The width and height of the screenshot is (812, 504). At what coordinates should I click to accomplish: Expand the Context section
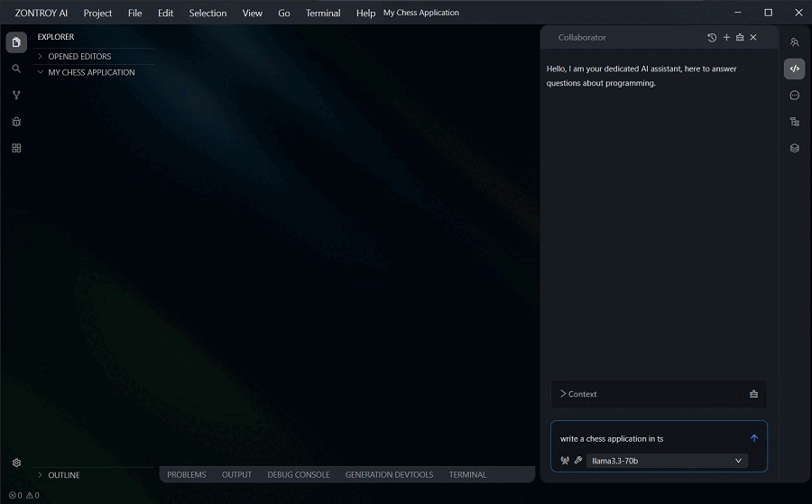[x=578, y=394]
